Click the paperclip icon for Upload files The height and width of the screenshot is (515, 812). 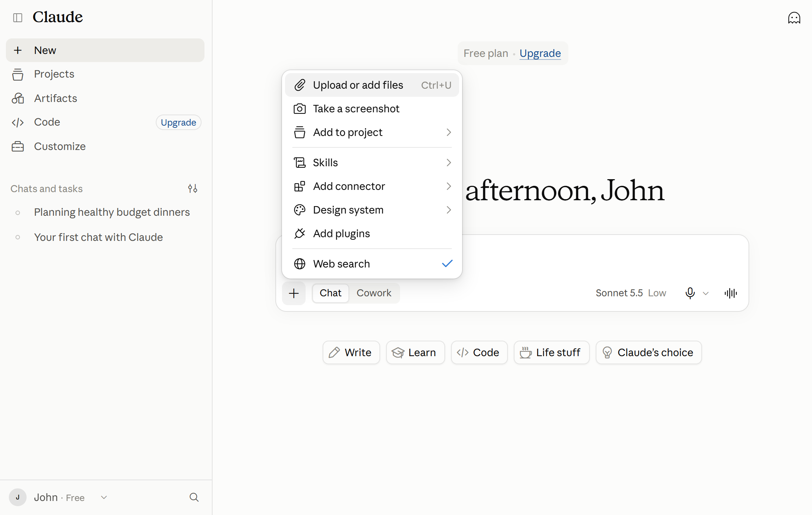(300, 85)
